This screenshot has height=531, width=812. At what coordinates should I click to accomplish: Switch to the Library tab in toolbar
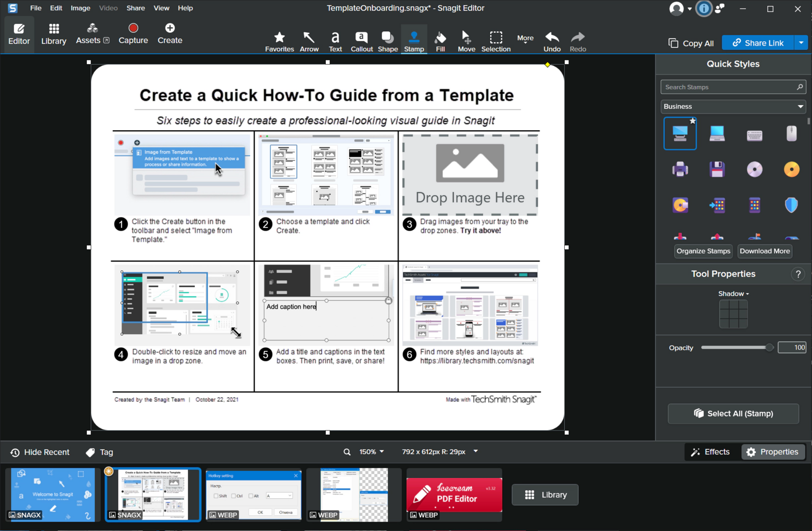point(54,34)
